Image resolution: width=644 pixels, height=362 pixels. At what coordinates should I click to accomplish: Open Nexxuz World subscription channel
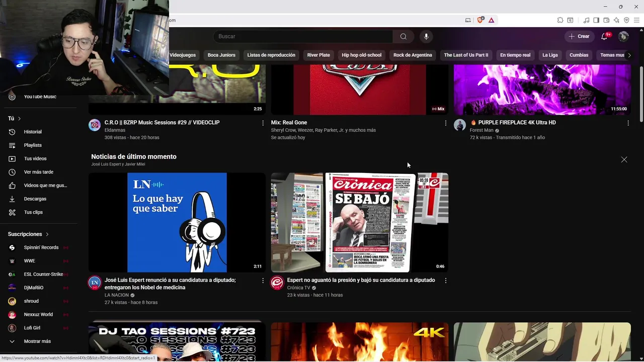tap(39, 315)
